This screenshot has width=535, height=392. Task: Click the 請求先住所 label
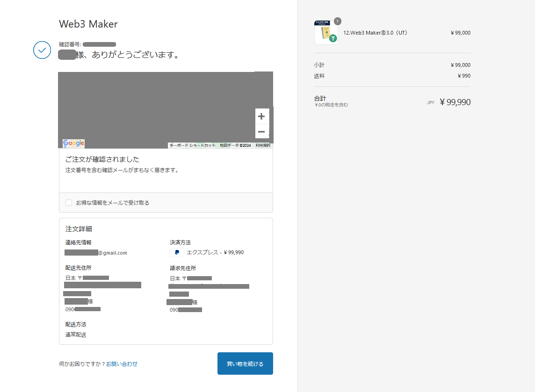[x=183, y=268]
